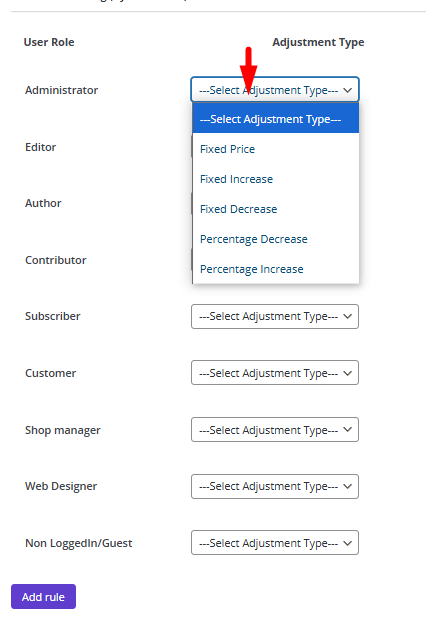Image resolution: width=426 pixels, height=626 pixels.
Task: Click the chevron arrow on the Customer dropdown
Action: coord(348,373)
